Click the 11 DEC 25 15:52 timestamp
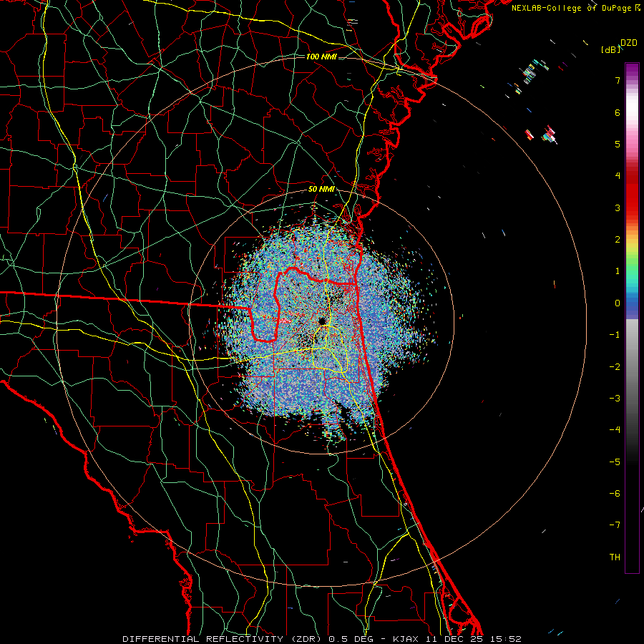The width and height of the screenshot is (644, 644). click(474, 639)
